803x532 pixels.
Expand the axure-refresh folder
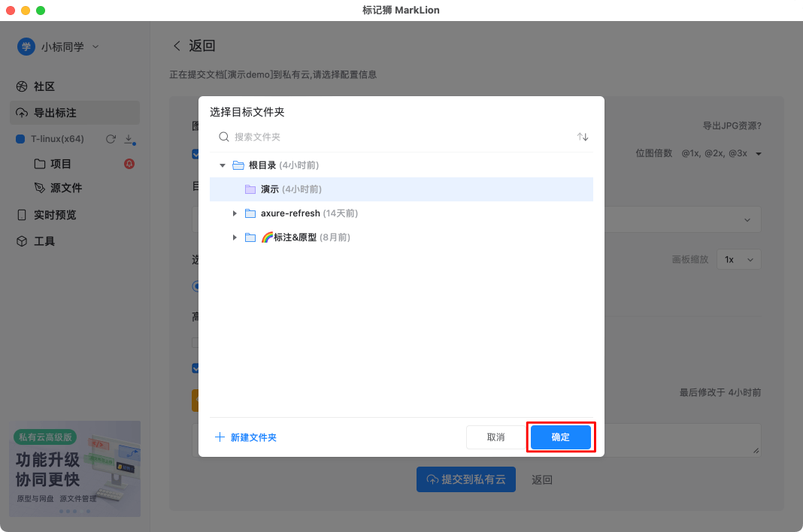(x=235, y=213)
